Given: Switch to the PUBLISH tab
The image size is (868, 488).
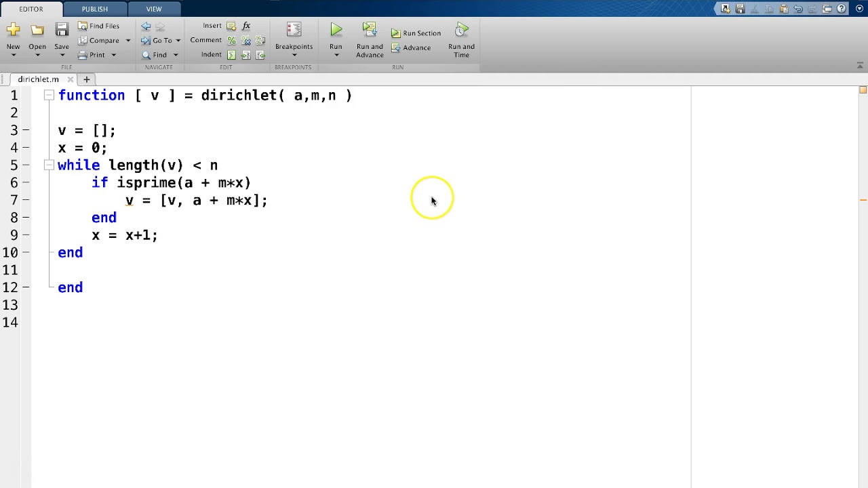Looking at the screenshot, I should pyautogui.click(x=94, y=9).
